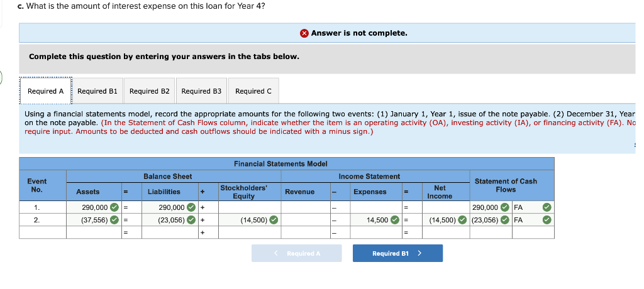The height and width of the screenshot is (289, 644).
Task: Click the green check after Event 2 FA
Action: pos(547,221)
